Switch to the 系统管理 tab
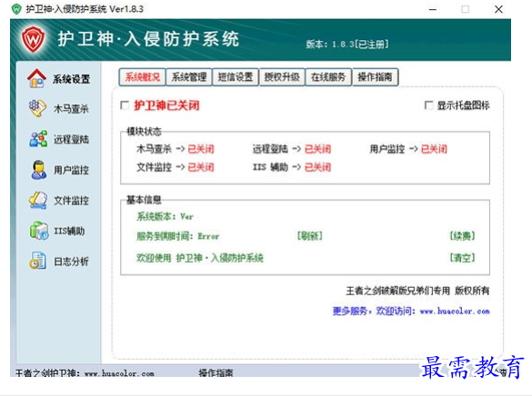The width and height of the screenshot is (532, 396). coord(188,77)
